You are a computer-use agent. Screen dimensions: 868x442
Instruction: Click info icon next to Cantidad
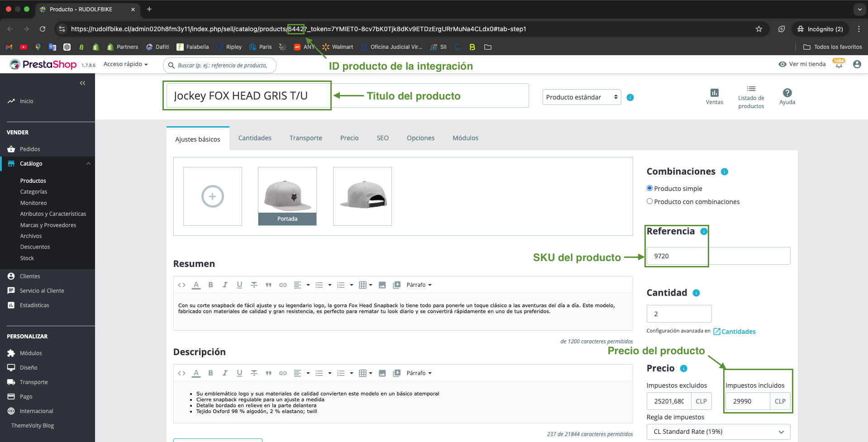coord(696,293)
